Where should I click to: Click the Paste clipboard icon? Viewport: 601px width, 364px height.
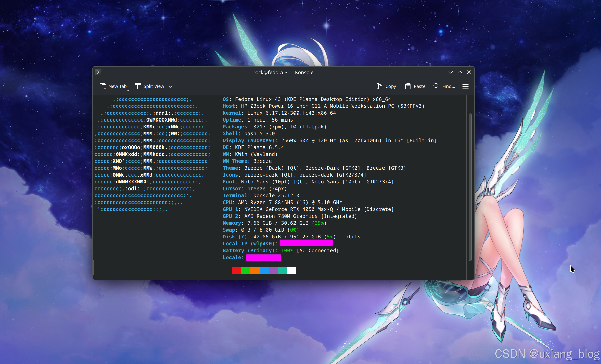(408, 86)
